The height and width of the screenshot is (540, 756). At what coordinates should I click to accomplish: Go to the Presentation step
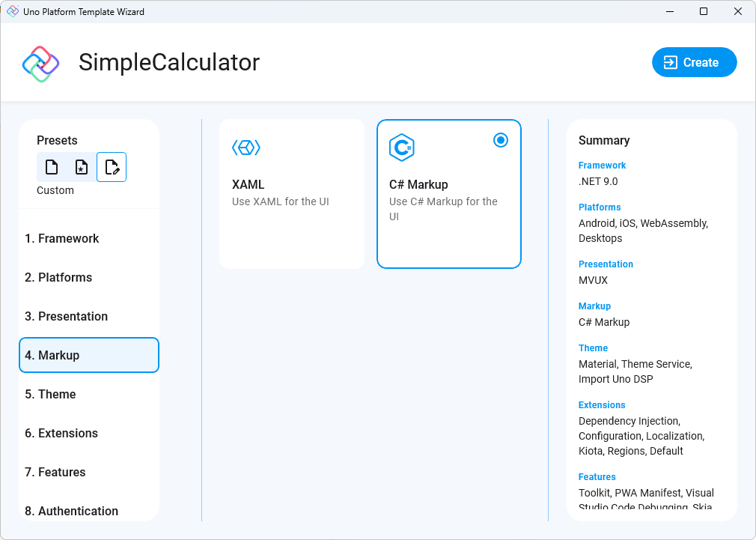(x=67, y=316)
